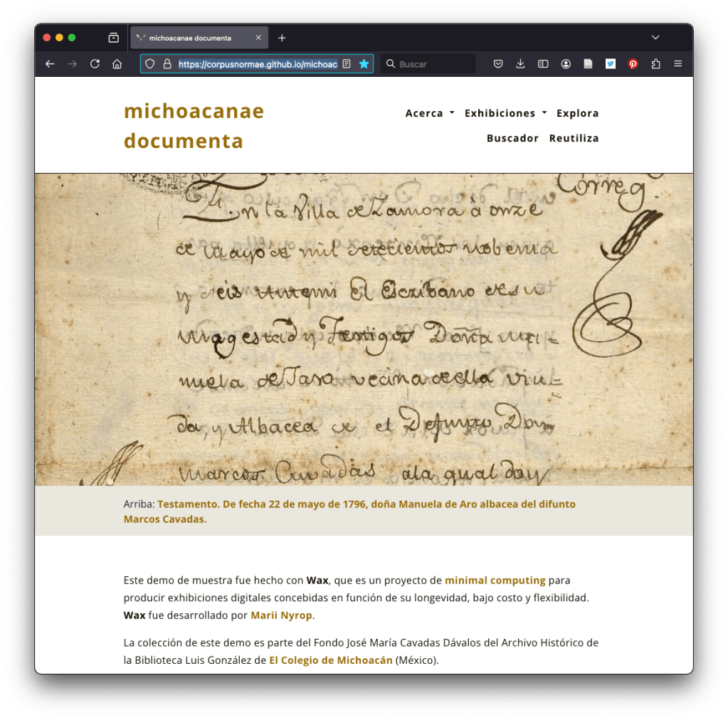Open the Pocket save icon
The width and height of the screenshot is (728, 720).
coord(498,64)
